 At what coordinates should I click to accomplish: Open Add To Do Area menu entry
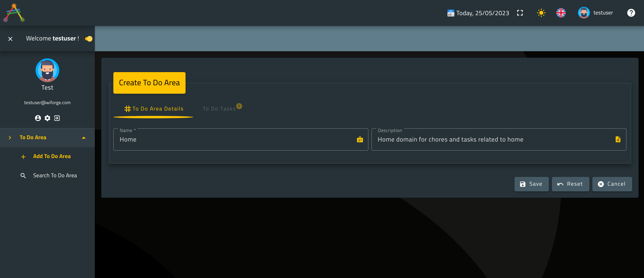[52, 156]
